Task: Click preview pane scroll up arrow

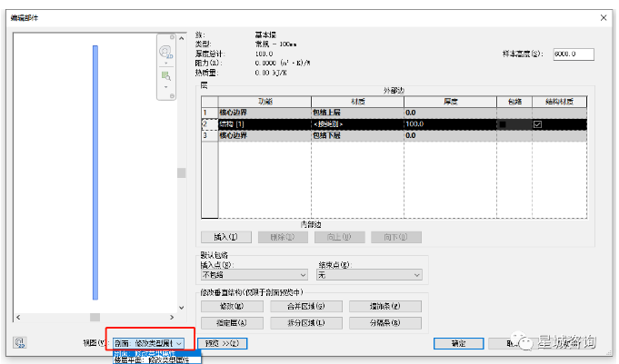Action: pyautogui.click(x=181, y=39)
